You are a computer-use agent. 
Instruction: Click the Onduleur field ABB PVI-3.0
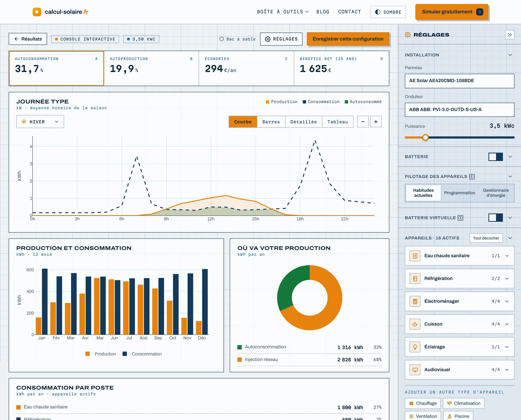click(459, 110)
